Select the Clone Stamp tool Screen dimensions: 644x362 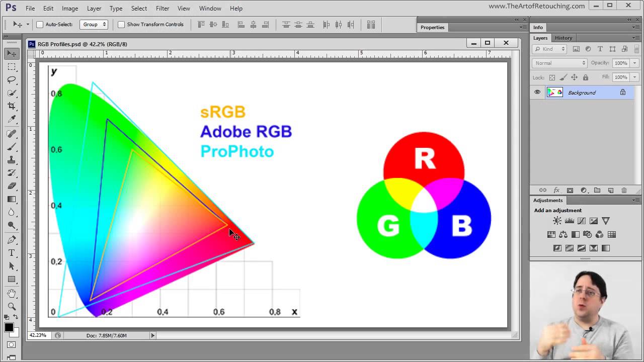point(12,160)
